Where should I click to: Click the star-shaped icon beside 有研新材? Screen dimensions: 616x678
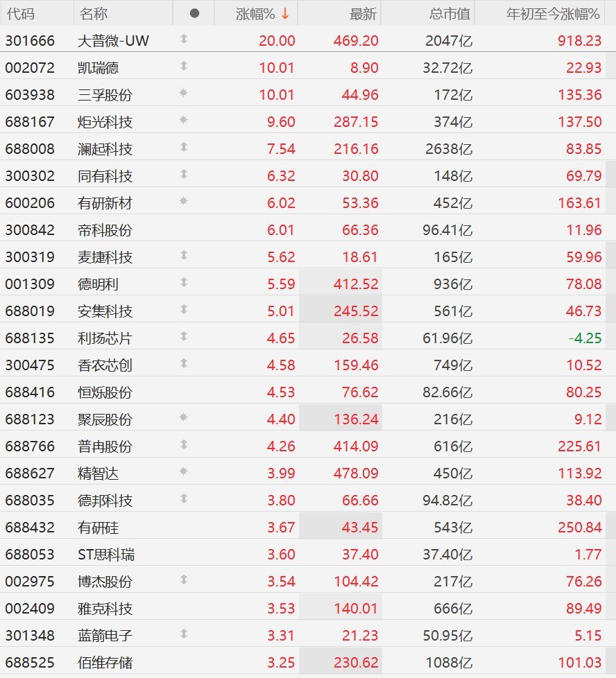pyautogui.click(x=184, y=201)
